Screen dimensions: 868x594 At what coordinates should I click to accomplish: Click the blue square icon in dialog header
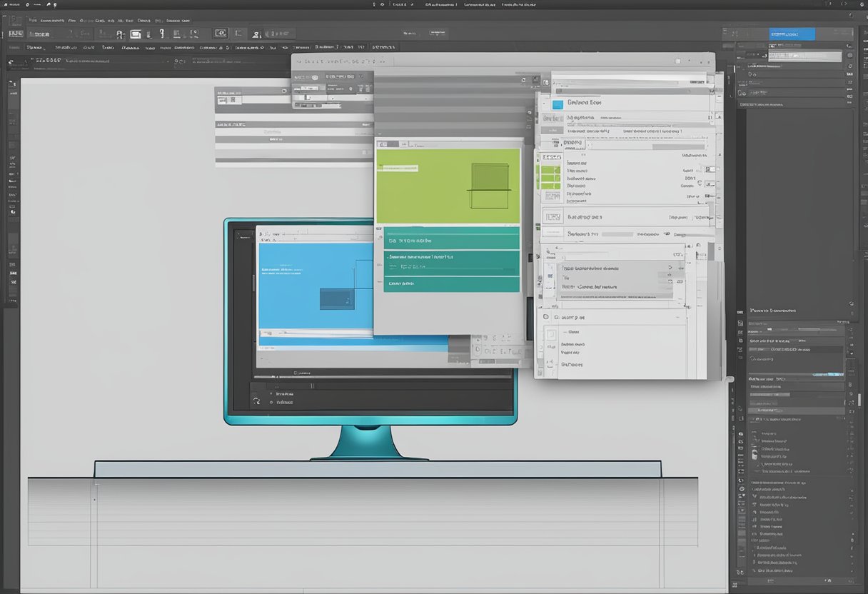pos(557,104)
